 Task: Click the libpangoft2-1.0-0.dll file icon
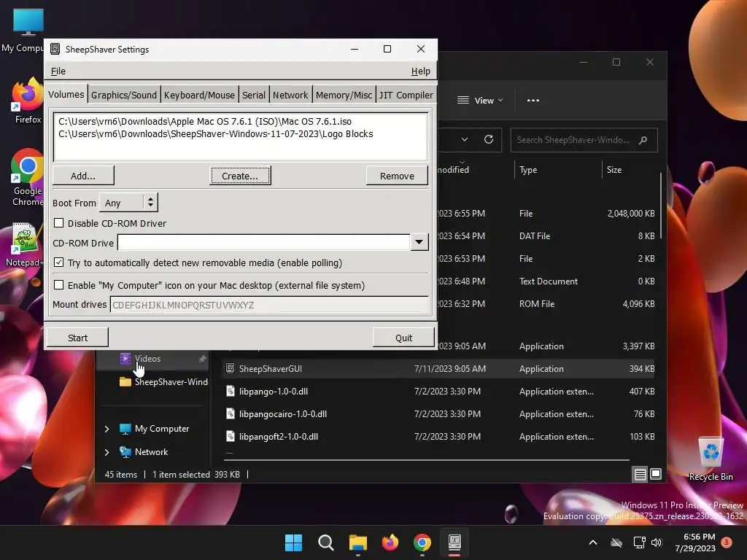point(230,437)
